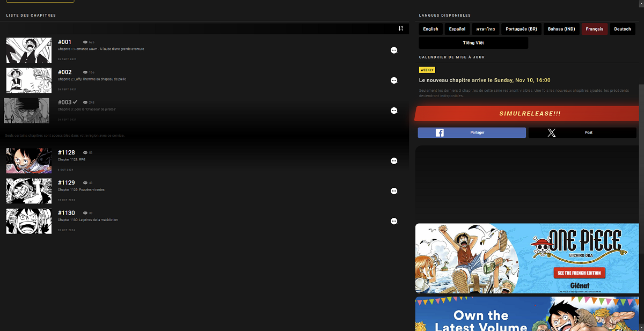Open chapter #1129 thumbnail image
644x331 pixels.
(29, 191)
